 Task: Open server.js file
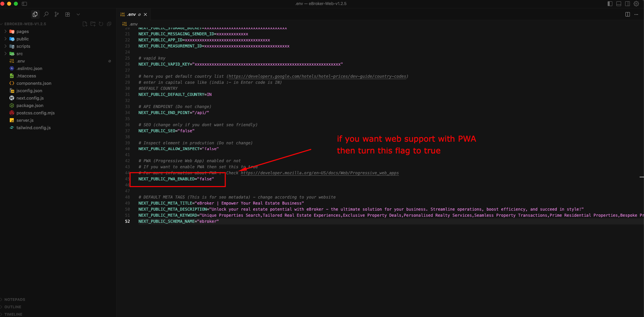25,120
